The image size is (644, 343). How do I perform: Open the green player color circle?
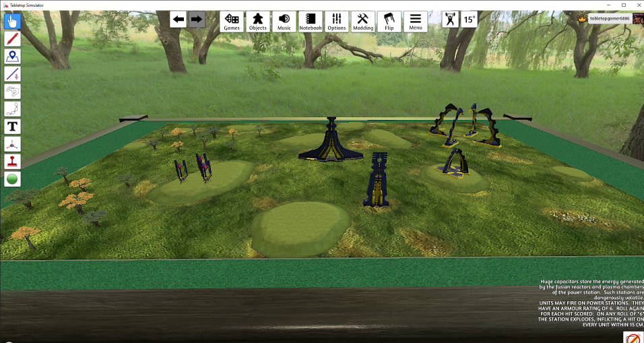click(12, 179)
